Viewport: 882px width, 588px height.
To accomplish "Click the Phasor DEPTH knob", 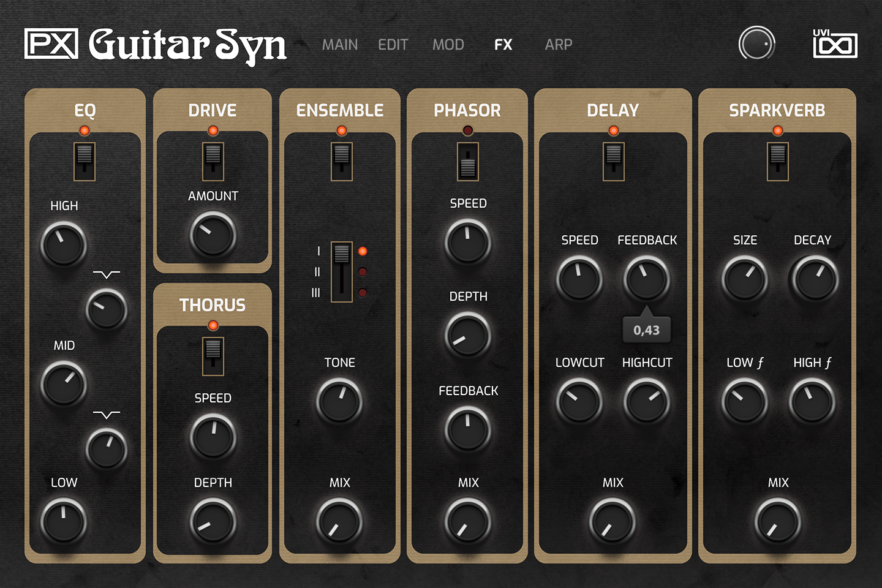I will (x=468, y=335).
